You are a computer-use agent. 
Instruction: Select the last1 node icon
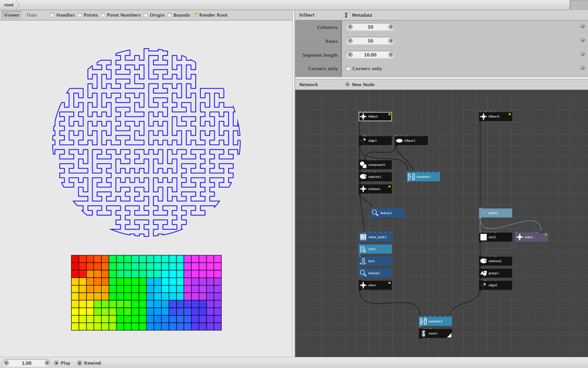(x=363, y=261)
